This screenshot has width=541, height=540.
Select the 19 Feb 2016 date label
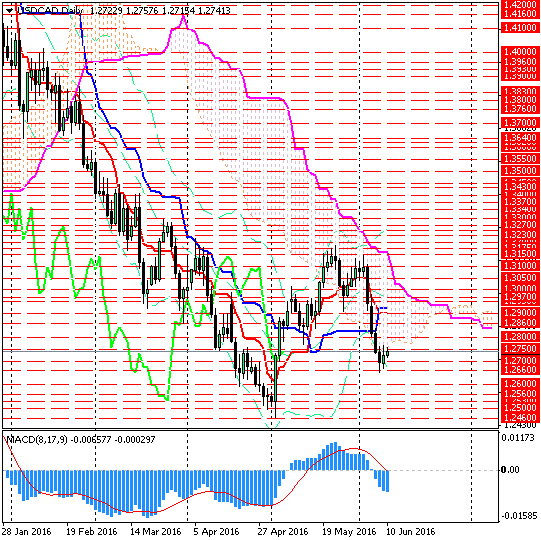click(x=91, y=531)
